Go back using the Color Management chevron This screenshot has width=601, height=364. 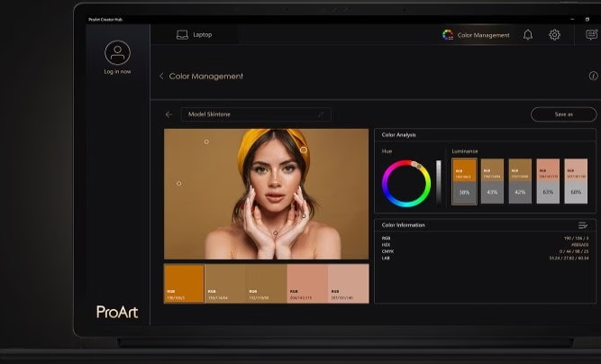tap(161, 77)
